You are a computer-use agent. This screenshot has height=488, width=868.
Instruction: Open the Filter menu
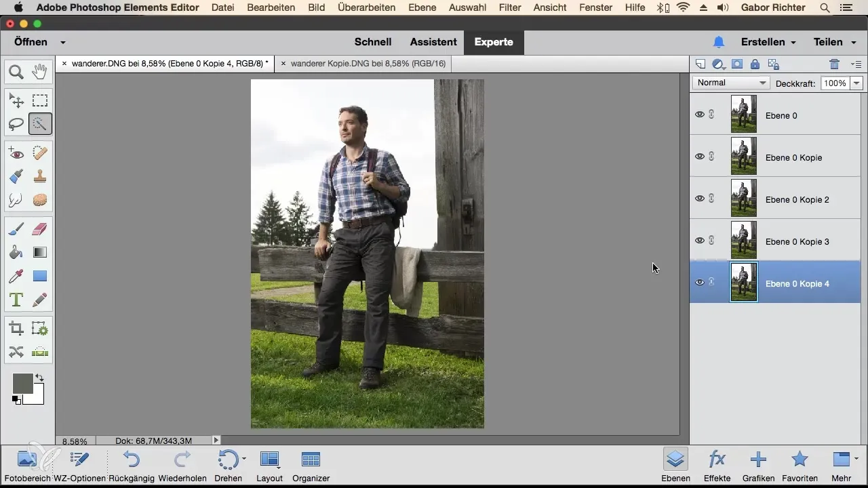pyautogui.click(x=509, y=7)
